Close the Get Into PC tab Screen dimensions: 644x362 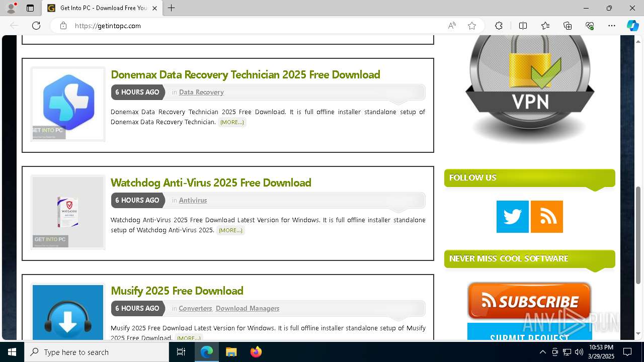pos(154,8)
